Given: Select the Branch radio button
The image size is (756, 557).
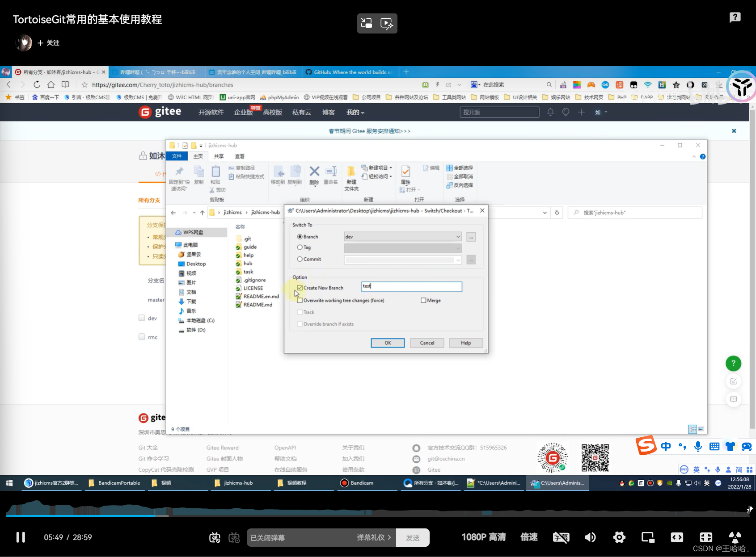Looking at the screenshot, I should click(x=300, y=237).
